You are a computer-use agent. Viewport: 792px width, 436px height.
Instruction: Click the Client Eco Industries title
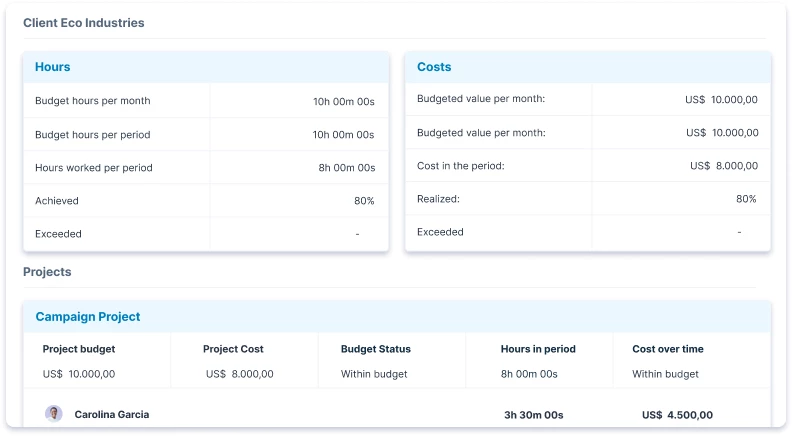pos(84,23)
